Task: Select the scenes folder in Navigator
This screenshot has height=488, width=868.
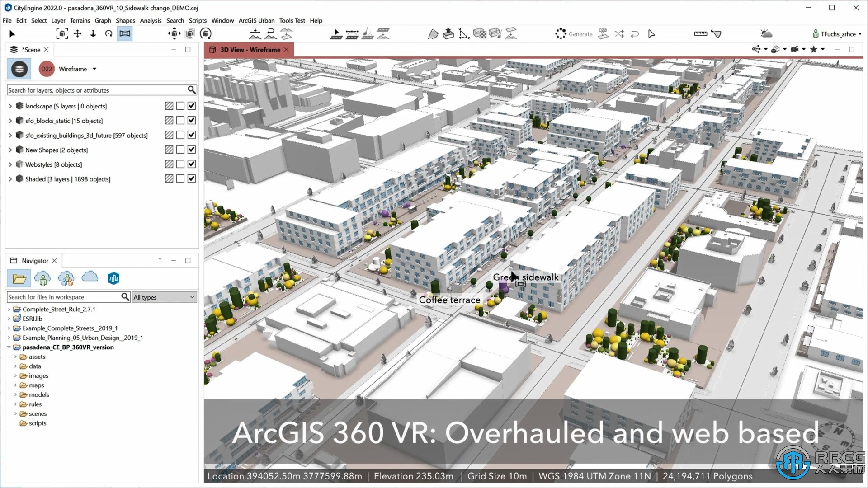Action: click(x=38, y=413)
